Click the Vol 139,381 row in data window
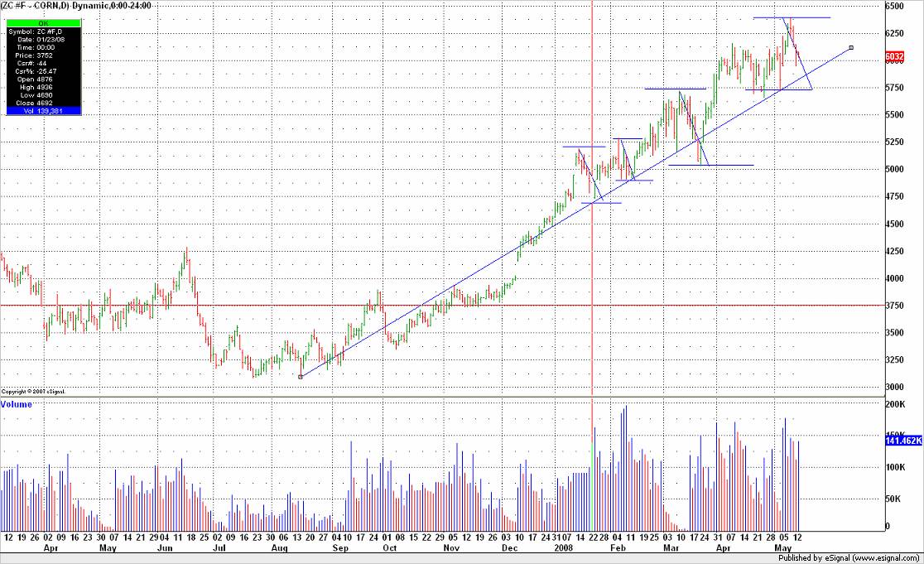The image size is (924, 564). tap(43, 110)
